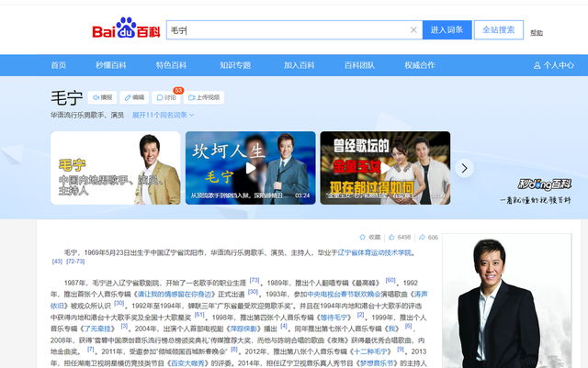Click the 全站搜索 button
The height and width of the screenshot is (368, 588).
[498, 30]
